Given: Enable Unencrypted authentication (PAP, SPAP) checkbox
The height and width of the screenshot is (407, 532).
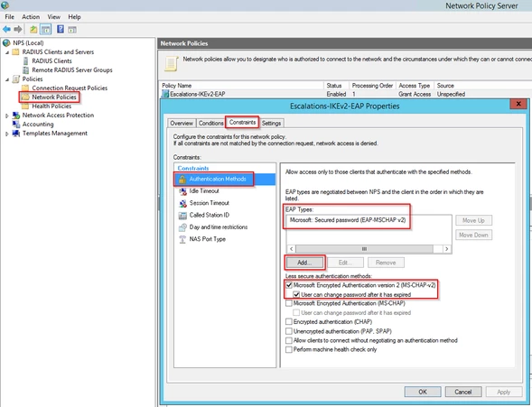Looking at the screenshot, I should [289, 331].
